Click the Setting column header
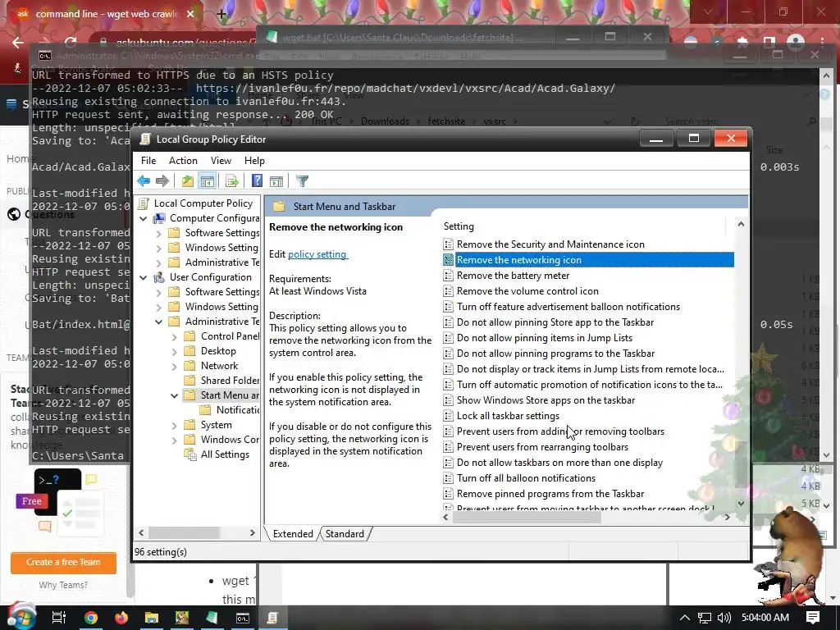The width and height of the screenshot is (840, 630). coord(583,226)
